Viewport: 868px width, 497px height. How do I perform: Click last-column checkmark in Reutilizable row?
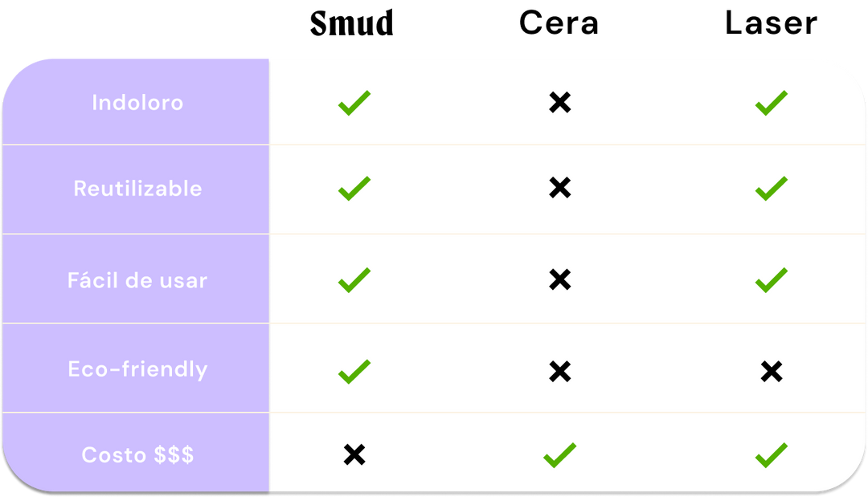[771, 189]
